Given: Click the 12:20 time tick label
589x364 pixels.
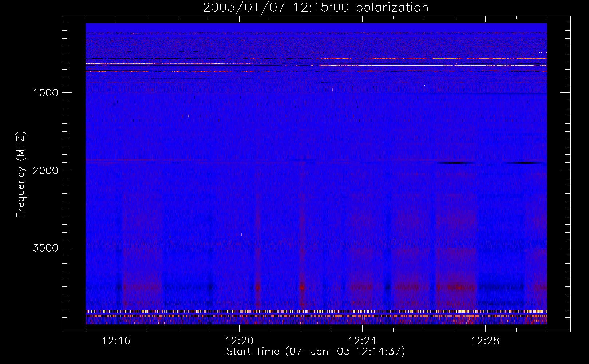Looking at the screenshot, I should click(239, 341).
